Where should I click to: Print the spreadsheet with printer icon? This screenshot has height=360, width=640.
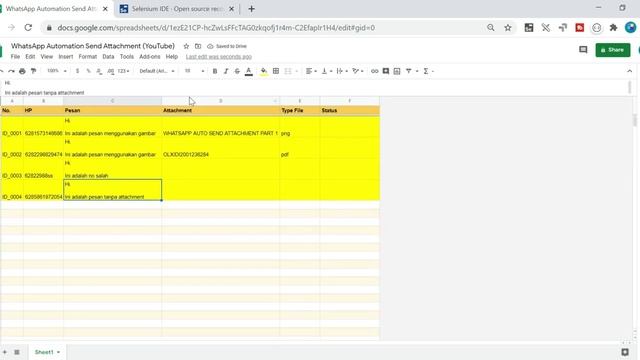tap(22, 71)
